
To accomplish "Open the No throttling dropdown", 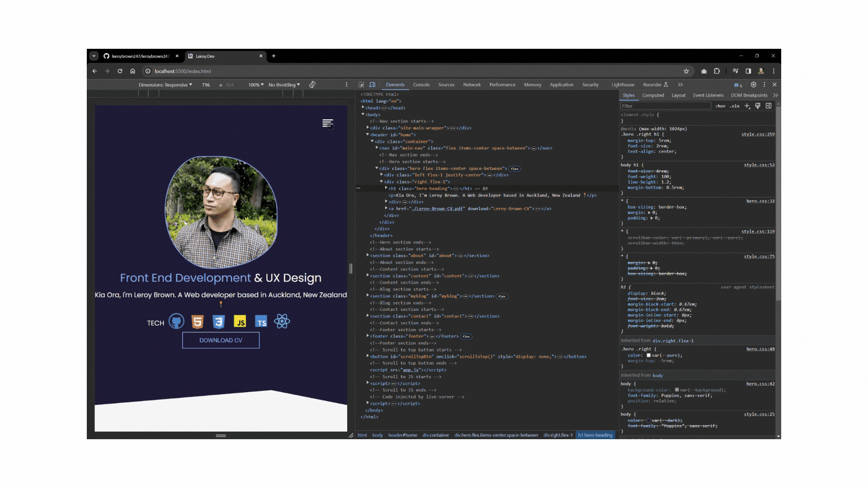I will pos(284,85).
